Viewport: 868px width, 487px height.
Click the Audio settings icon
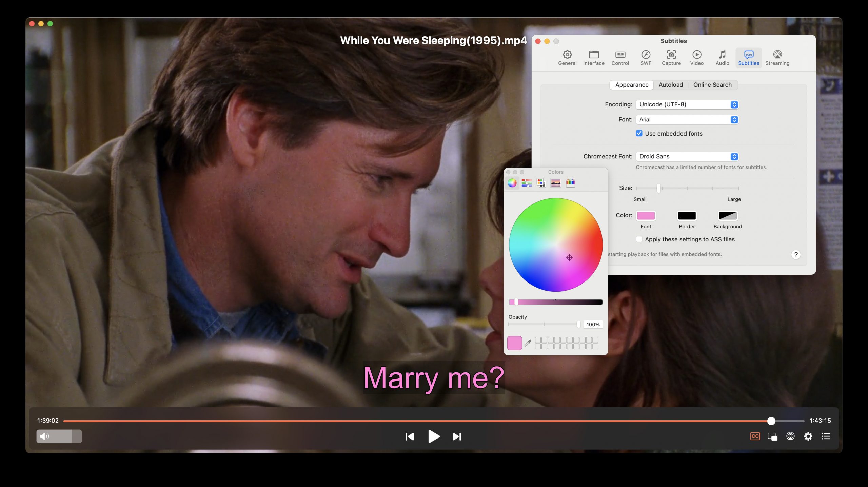tap(722, 57)
